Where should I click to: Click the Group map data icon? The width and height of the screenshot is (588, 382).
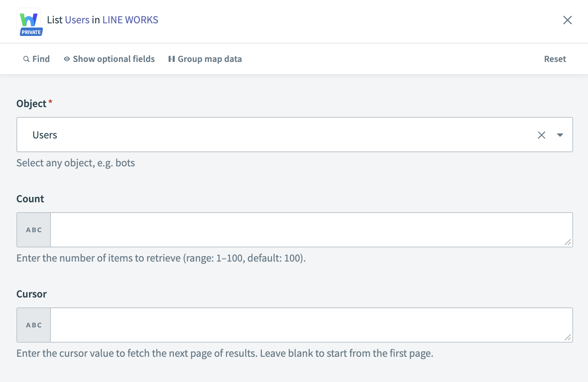pyautogui.click(x=172, y=59)
